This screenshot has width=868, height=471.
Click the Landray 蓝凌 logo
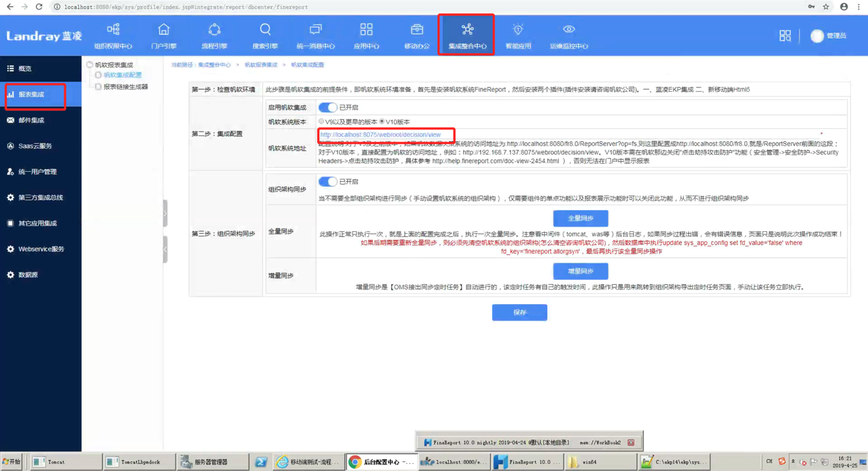click(x=44, y=36)
